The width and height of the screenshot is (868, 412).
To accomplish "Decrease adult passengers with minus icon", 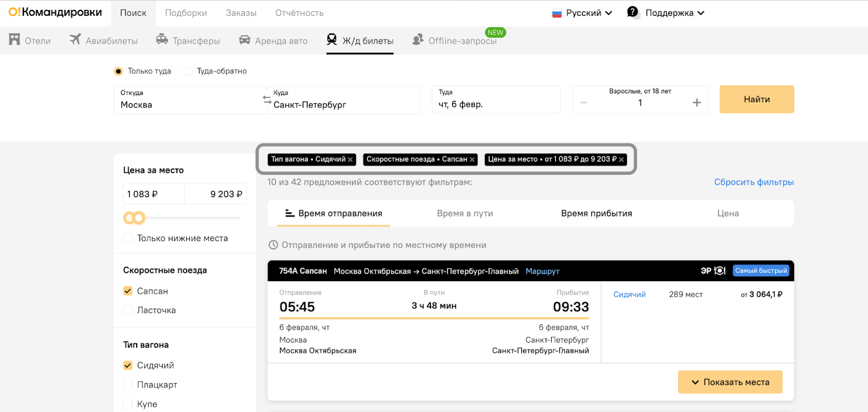I will [x=584, y=103].
